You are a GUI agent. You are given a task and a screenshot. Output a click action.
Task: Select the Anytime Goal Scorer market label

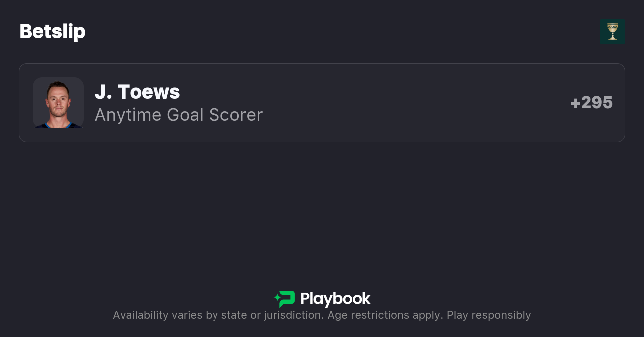179,115
